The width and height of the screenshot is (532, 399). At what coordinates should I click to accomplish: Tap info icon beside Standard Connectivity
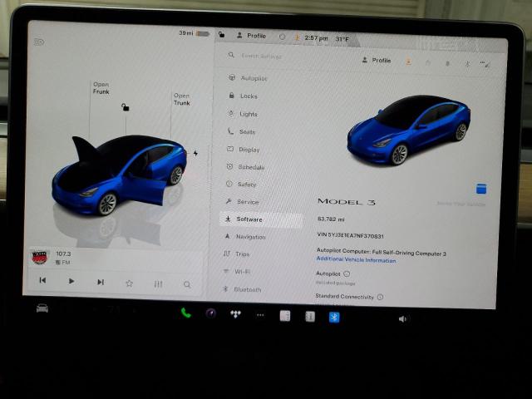pos(381,297)
